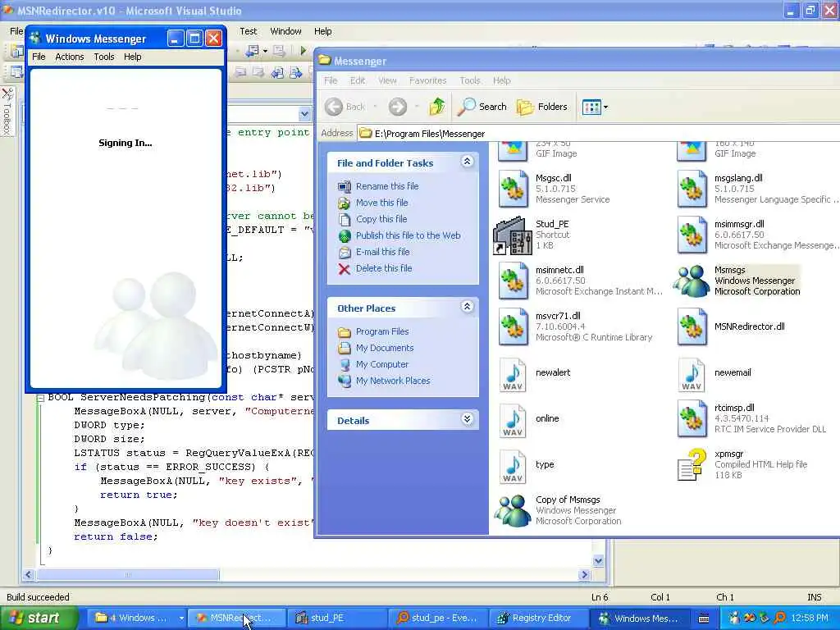Viewport: 840px width, 630px height.
Task: Click code editor scroll down arrow
Action: [598, 561]
